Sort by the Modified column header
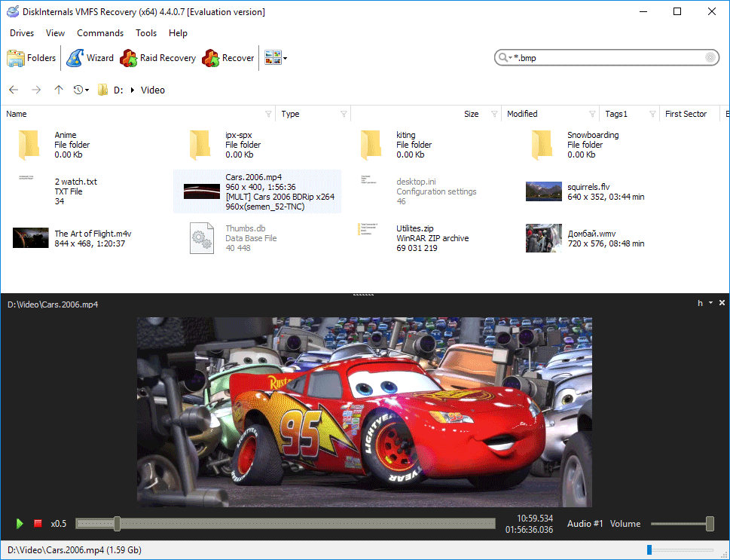This screenshot has height=560, width=730. [522, 114]
